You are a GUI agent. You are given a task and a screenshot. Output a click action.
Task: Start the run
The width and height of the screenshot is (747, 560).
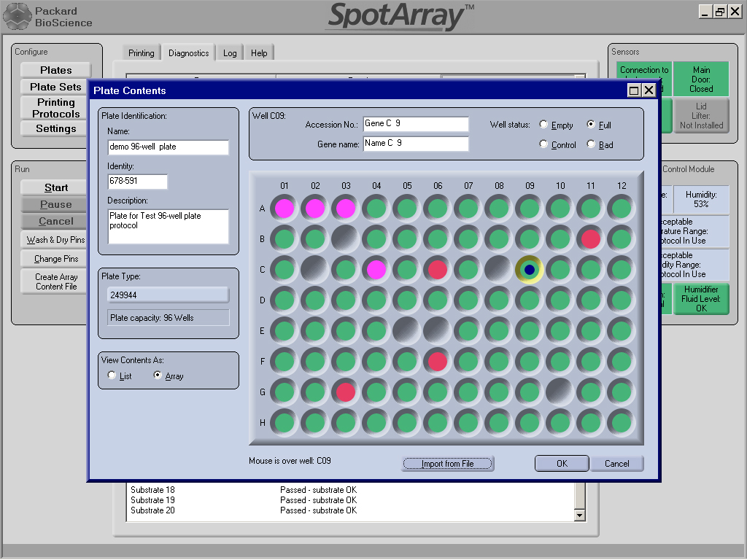point(55,187)
